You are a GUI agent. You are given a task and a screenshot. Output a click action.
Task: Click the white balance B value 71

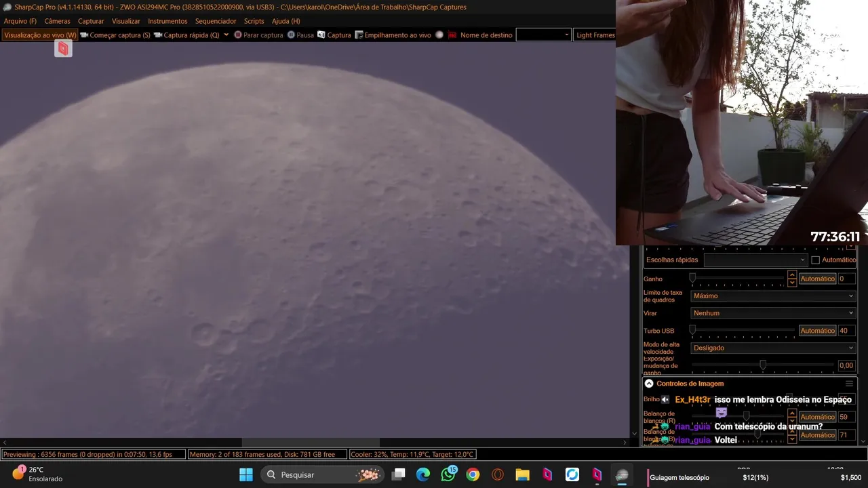[846, 435]
